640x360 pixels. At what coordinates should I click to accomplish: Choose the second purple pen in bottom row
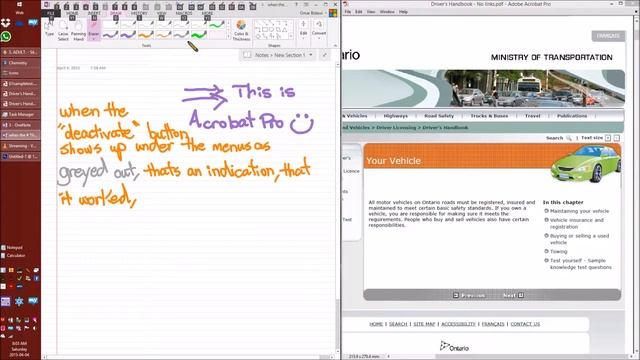[x=128, y=35]
